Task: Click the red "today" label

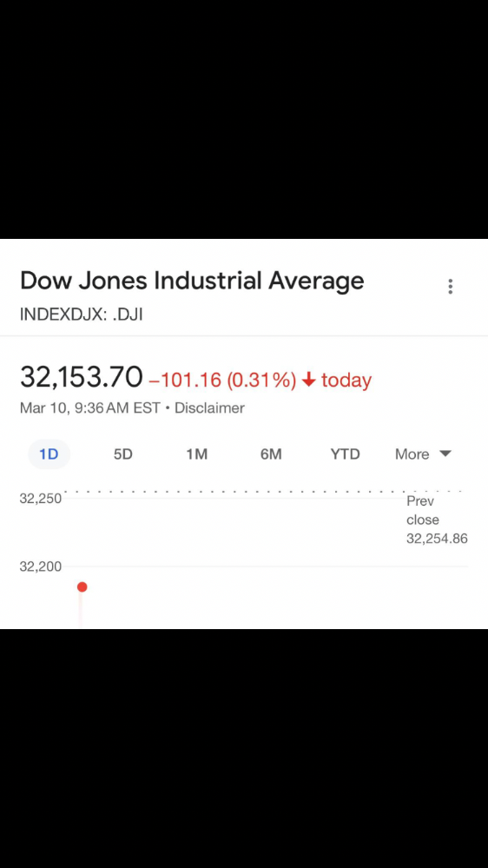Action: [346, 381]
